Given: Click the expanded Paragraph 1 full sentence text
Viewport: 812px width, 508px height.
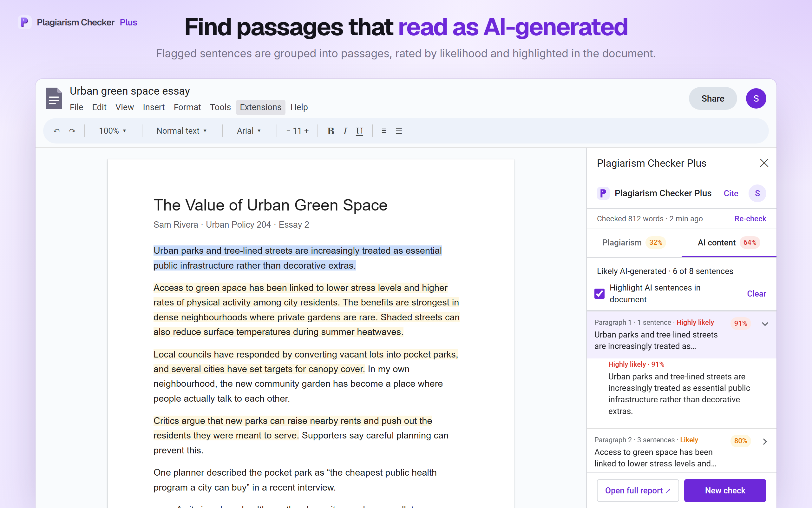Looking at the screenshot, I should 679,394.
